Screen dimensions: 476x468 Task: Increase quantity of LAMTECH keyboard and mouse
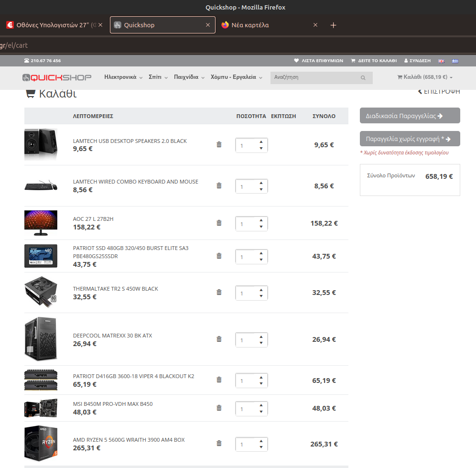[261, 183]
